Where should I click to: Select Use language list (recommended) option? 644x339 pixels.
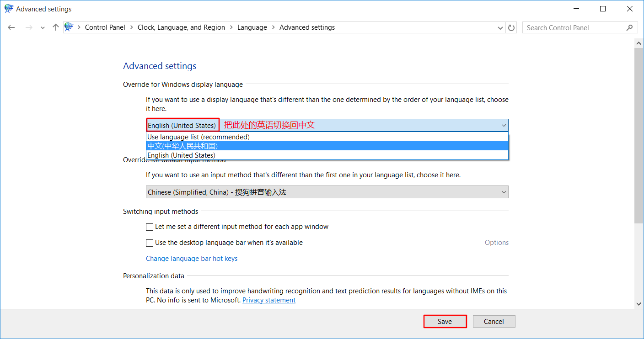pos(327,137)
